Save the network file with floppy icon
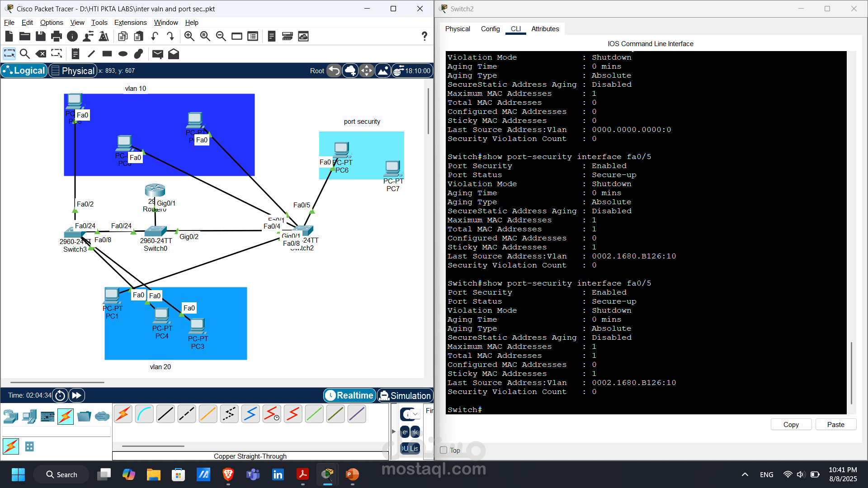 click(x=41, y=36)
